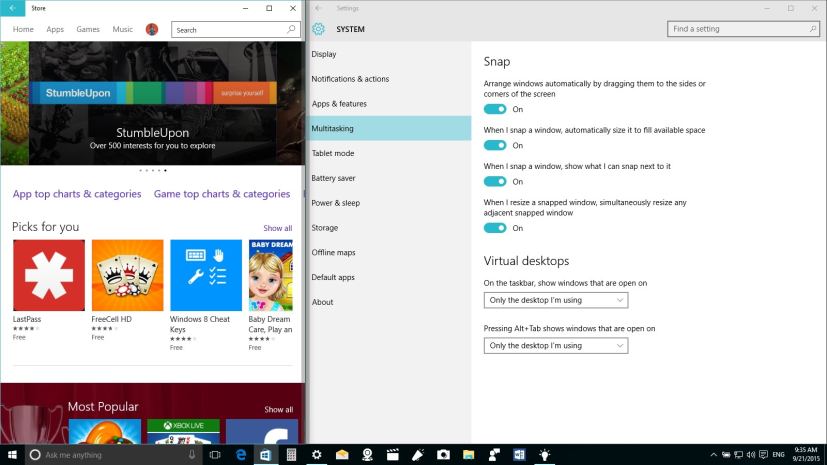Go to Store Home tab
The width and height of the screenshot is (827, 465).
tap(23, 30)
